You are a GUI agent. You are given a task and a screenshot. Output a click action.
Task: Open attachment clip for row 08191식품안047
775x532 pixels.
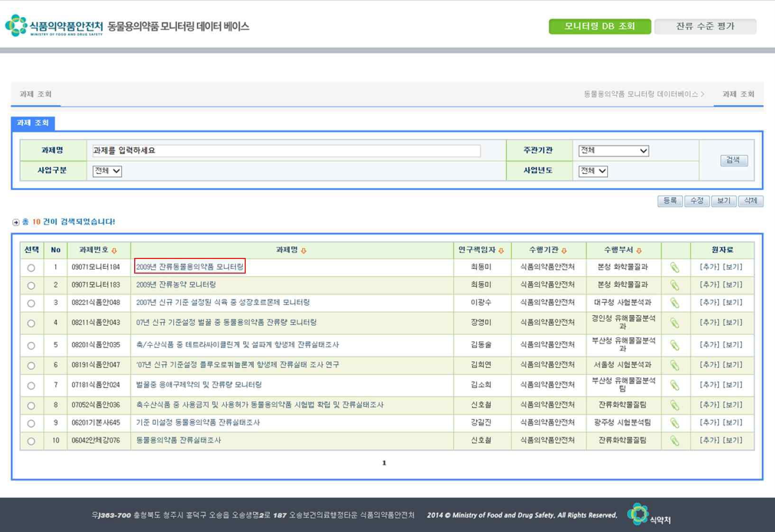point(674,365)
